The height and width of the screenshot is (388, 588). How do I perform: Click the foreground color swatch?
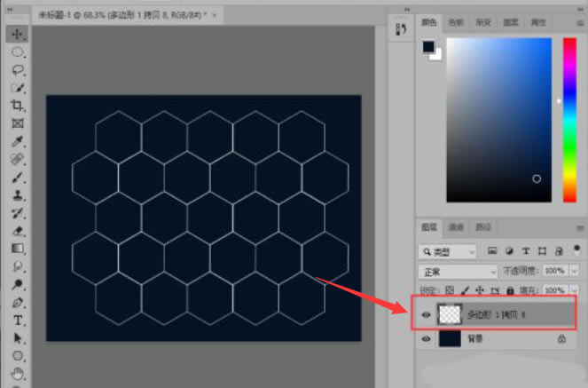coord(428,46)
